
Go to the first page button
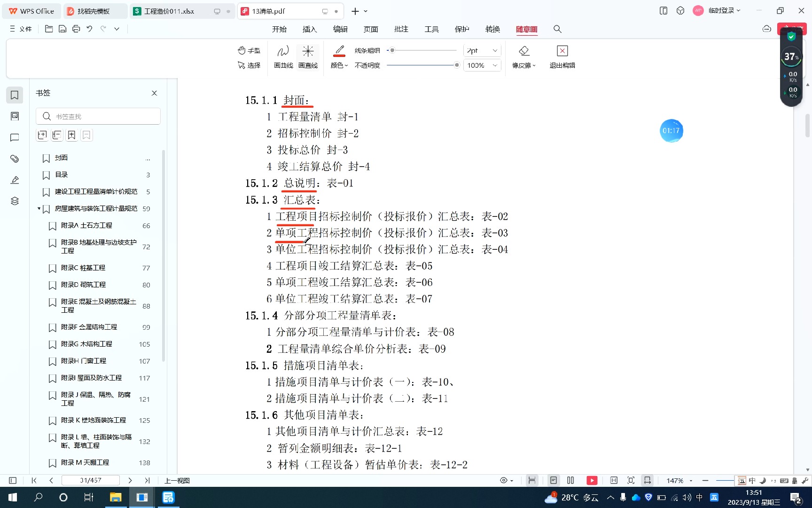[x=34, y=480]
